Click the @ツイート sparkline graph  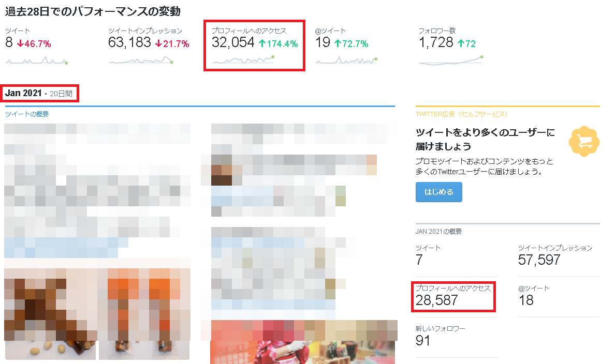[346, 60]
